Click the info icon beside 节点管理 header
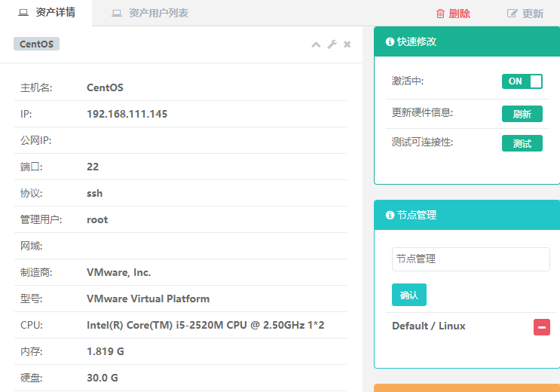 (x=390, y=215)
